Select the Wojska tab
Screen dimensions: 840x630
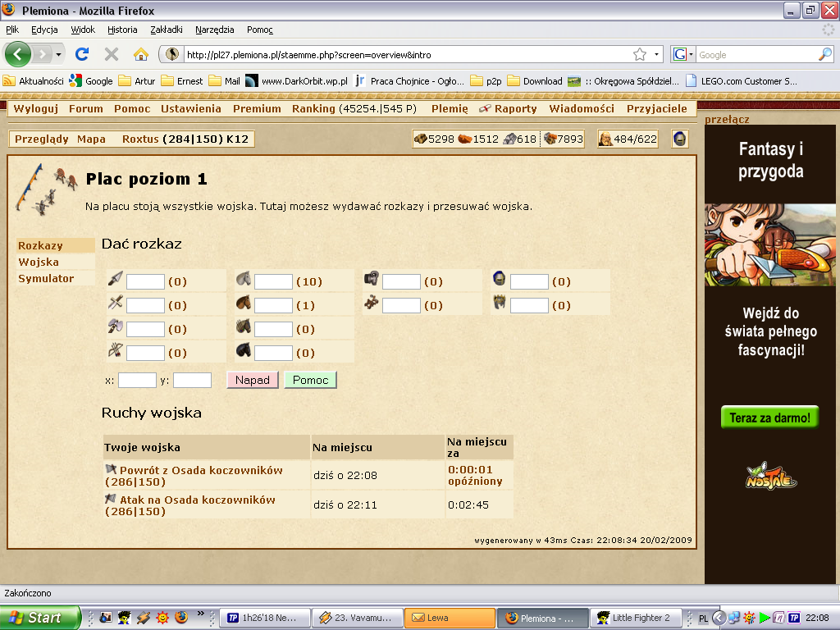pyautogui.click(x=56, y=262)
